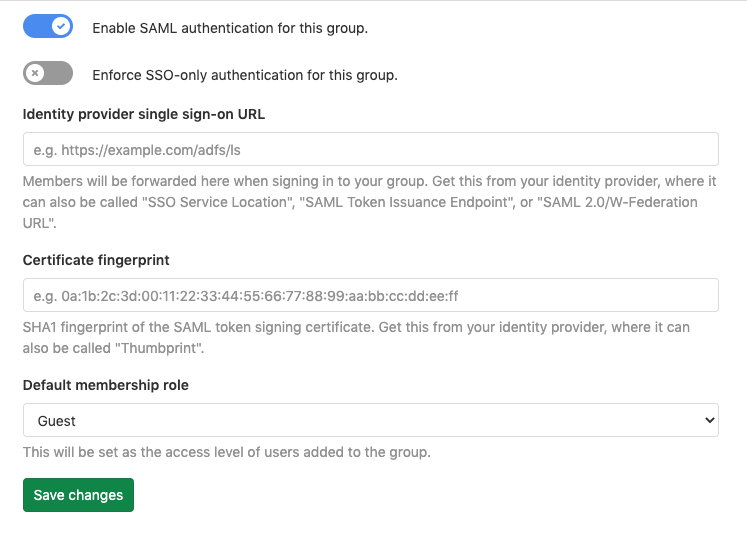Click the 'Identity provider single sign-on URL' heading
Viewport: 747px width, 536px height.
143,114
